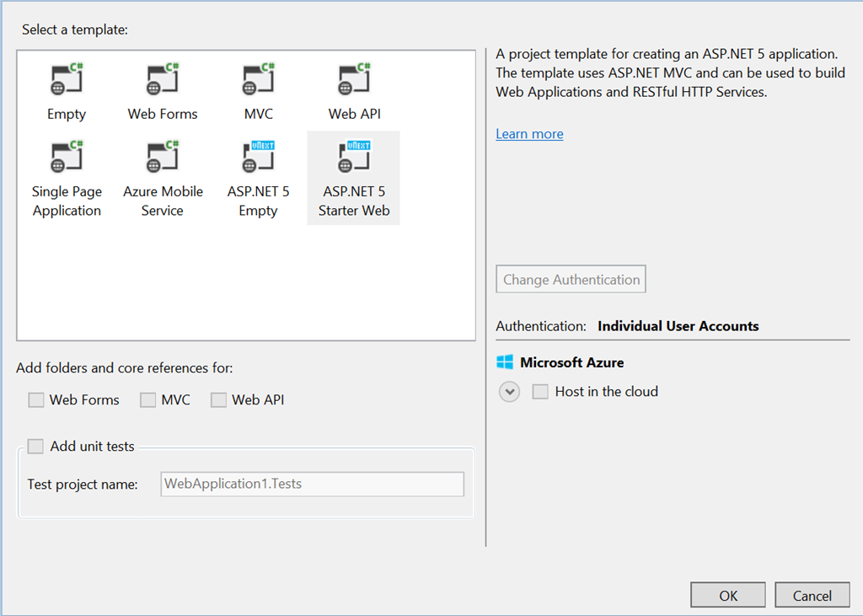
Task: Enable the Add unit tests checkbox
Action: [x=35, y=446]
